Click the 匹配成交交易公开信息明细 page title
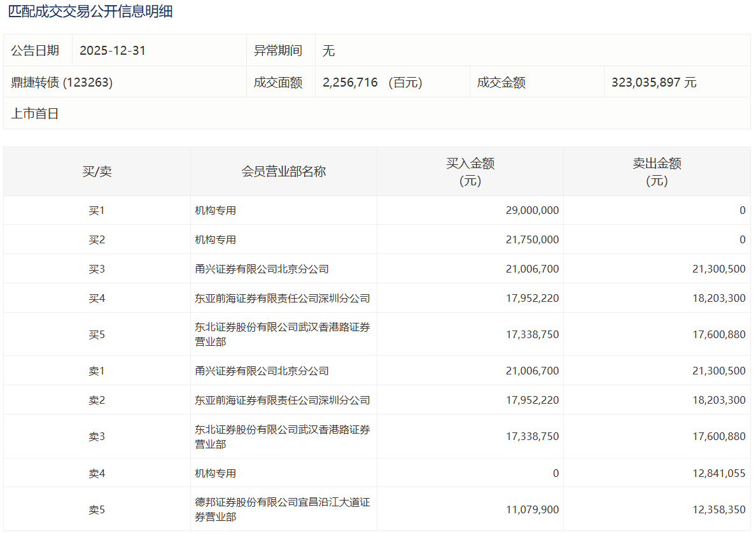 (x=90, y=11)
